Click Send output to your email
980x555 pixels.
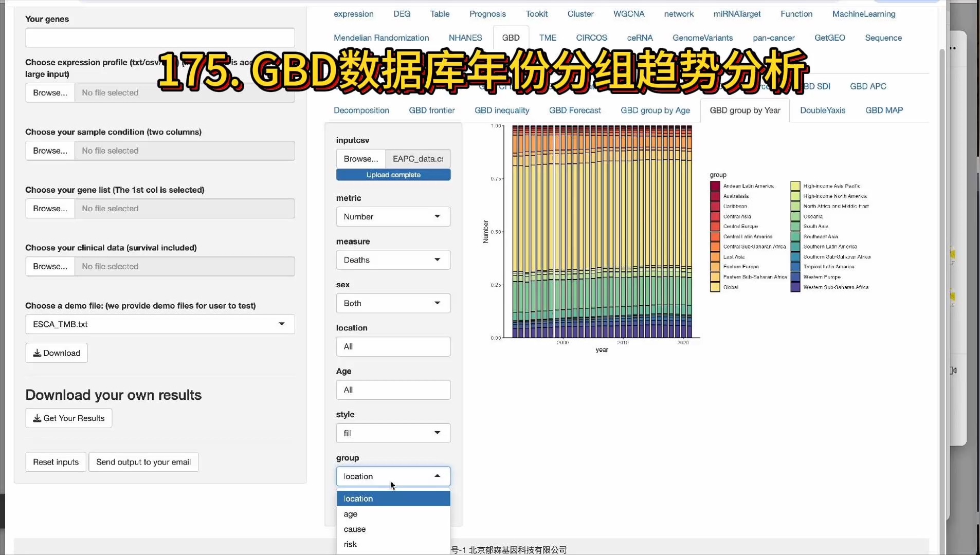(143, 461)
